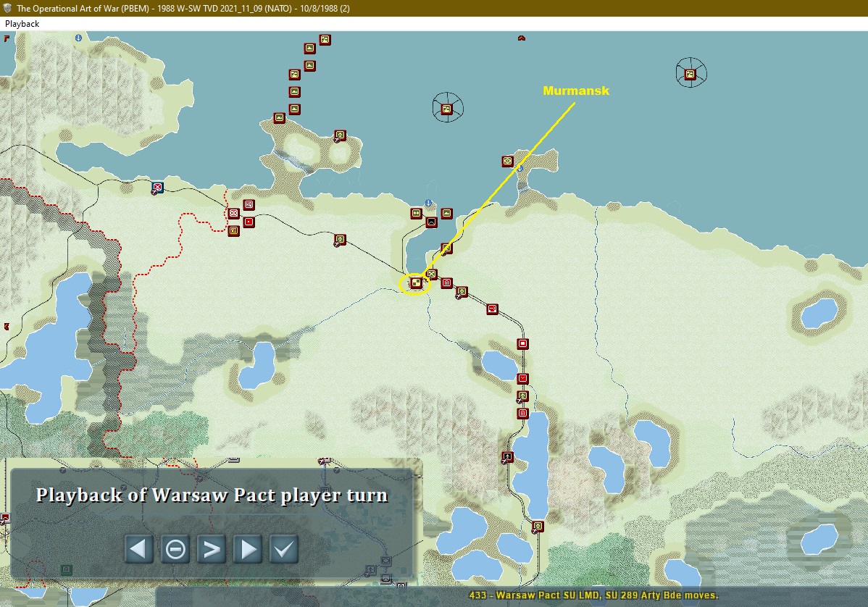Select the air unit crossed by the yellow line

pyautogui.click(x=447, y=248)
